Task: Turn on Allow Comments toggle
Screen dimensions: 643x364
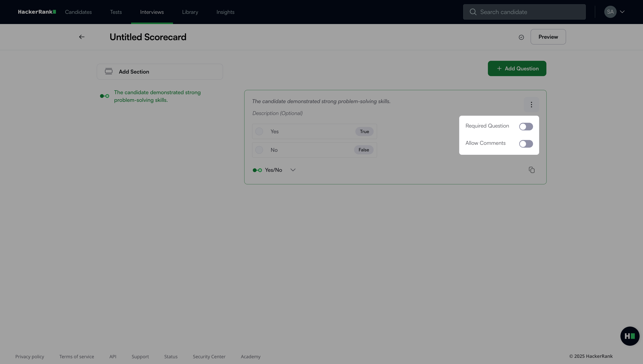Action: (526, 144)
